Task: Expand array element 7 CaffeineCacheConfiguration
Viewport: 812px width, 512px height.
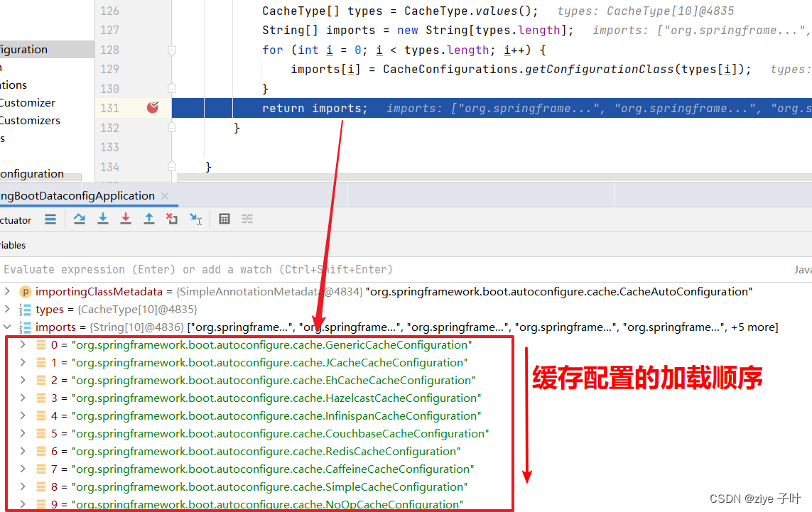Action: click(23, 469)
